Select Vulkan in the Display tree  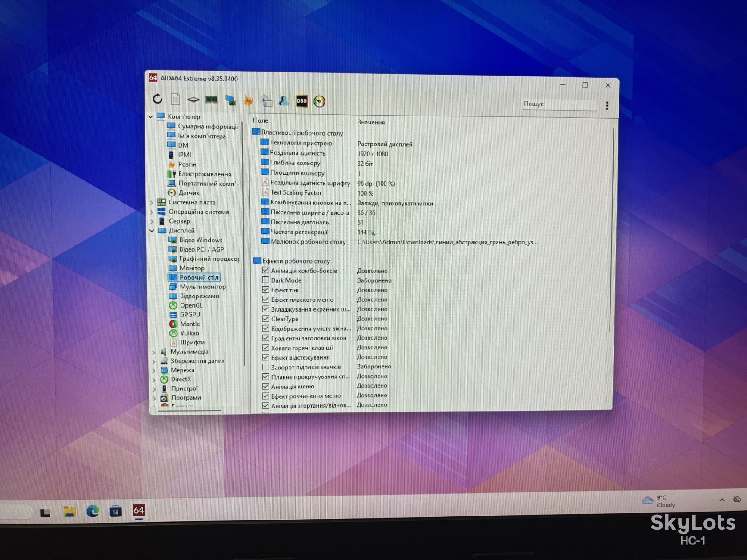(x=189, y=333)
